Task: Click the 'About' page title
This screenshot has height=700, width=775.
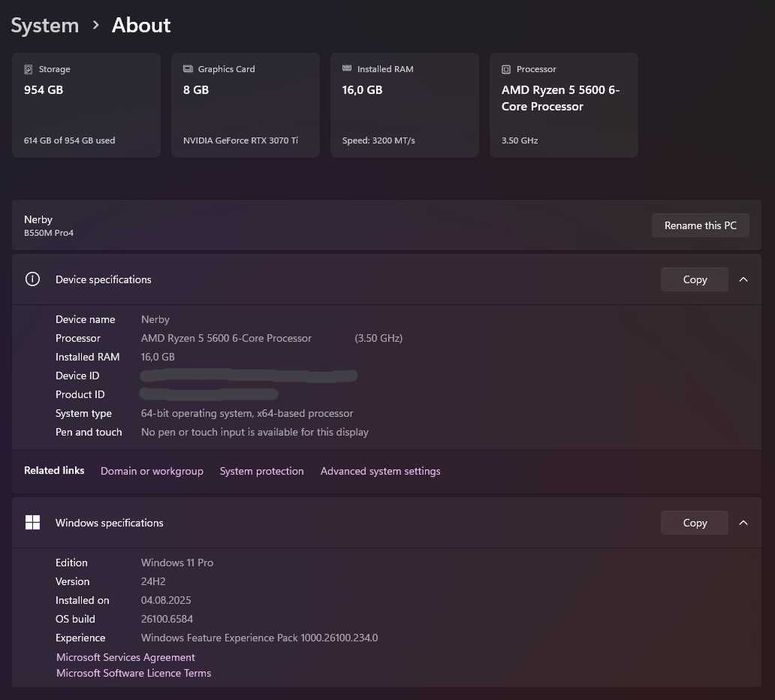Action: point(141,25)
